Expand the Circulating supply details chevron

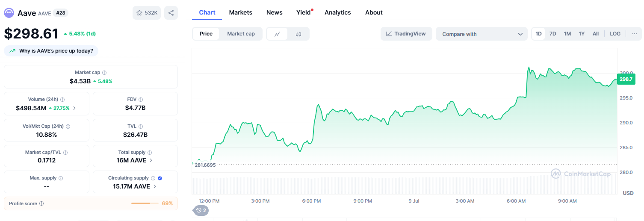point(155,186)
